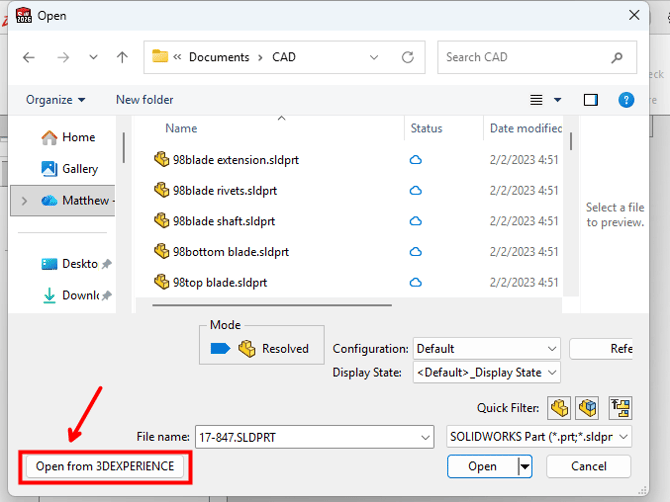This screenshot has width=670, height=502.
Task: Open Gallery in the navigation pane
Action: tap(70, 169)
